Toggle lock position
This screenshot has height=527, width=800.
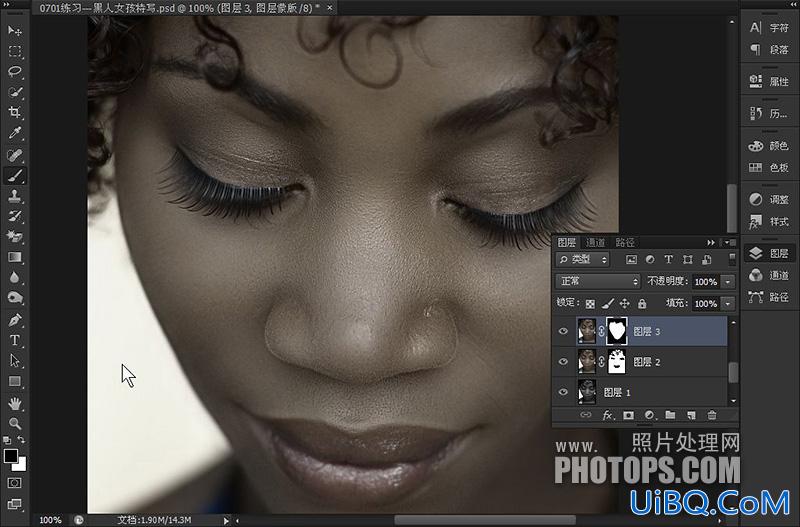(624, 304)
